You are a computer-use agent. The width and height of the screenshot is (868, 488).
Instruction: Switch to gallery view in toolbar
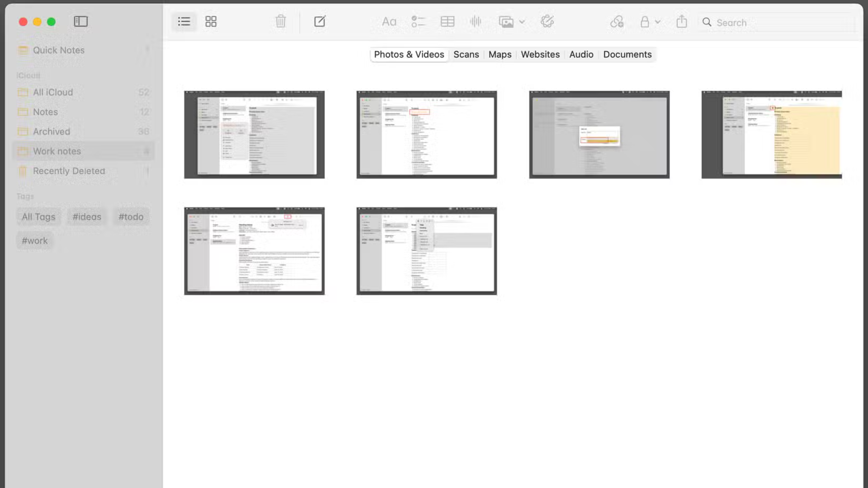(211, 21)
